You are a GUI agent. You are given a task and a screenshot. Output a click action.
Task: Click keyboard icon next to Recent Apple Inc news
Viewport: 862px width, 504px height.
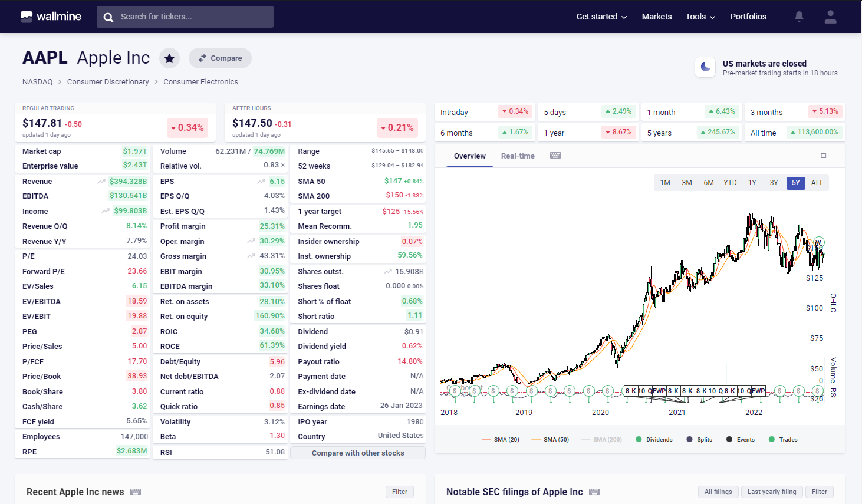pyautogui.click(x=136, y=492)
